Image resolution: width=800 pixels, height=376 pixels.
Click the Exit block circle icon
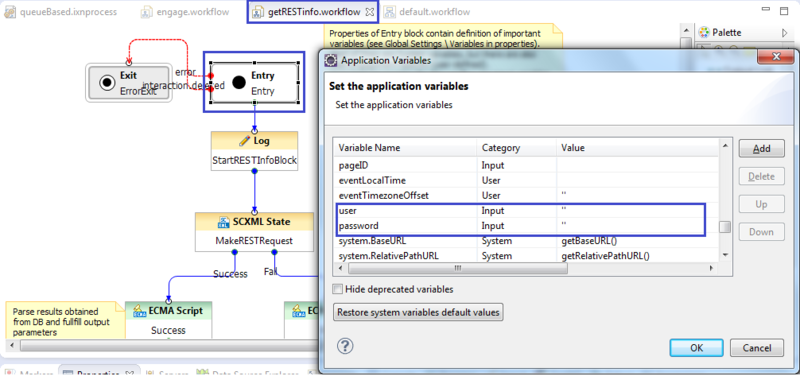click(107, 83)
